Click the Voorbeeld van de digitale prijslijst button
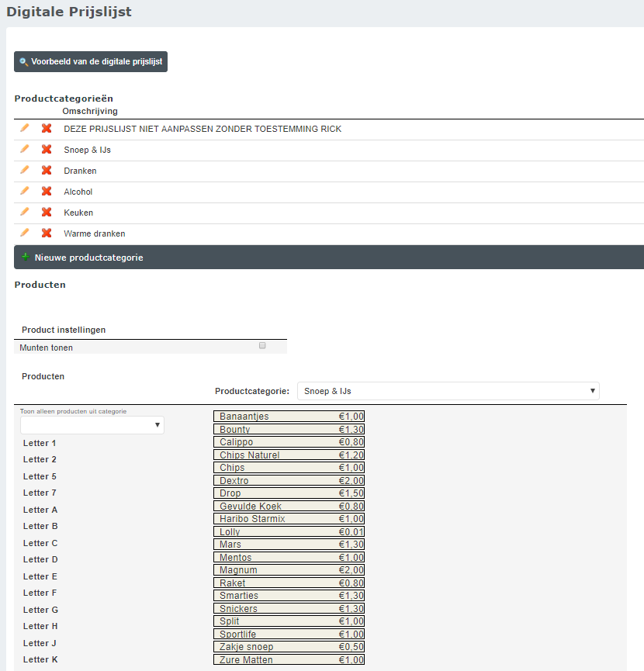 [91, 61]
